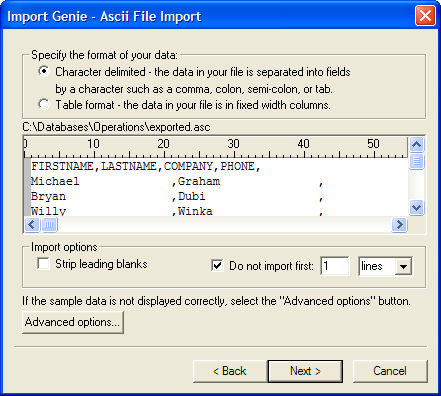Click the Michael row in data preview
Viewport: 441px width, 396px height.
point(177,181)
